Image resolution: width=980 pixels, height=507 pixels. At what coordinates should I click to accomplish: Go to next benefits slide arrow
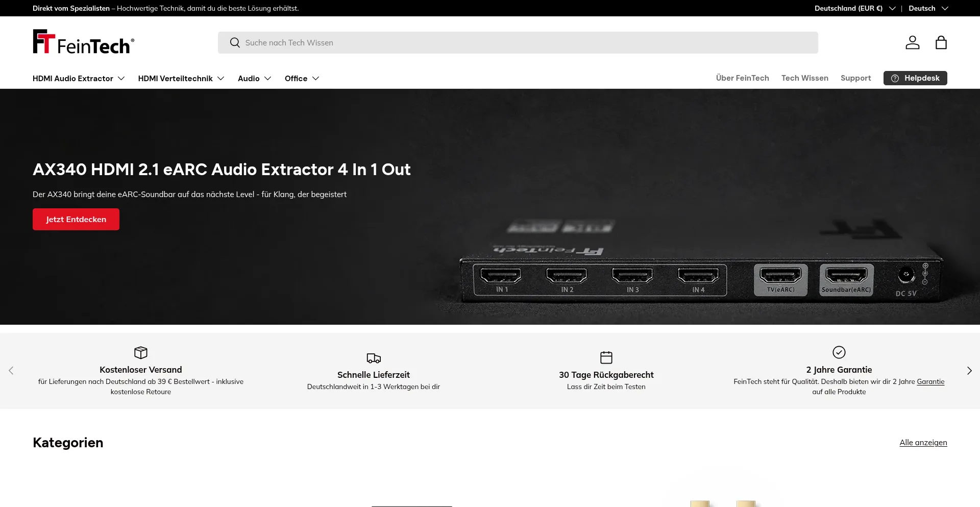click(x=969, y=371)
